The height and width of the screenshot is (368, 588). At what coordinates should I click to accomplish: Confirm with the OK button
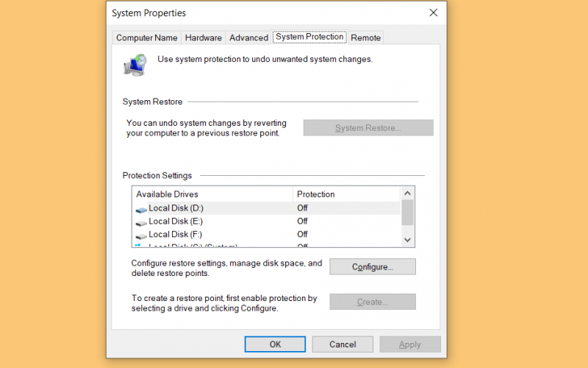(x=275, y=344)
